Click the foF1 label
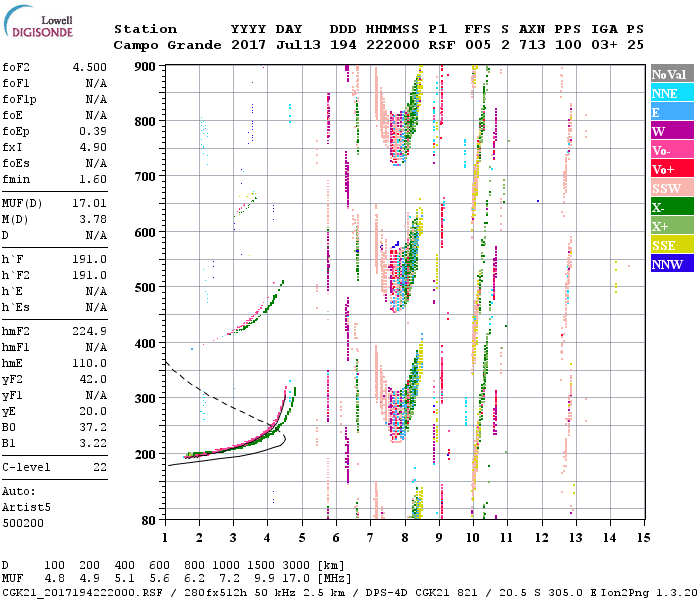Screen dimensions: 700x600 click(16, 83)
